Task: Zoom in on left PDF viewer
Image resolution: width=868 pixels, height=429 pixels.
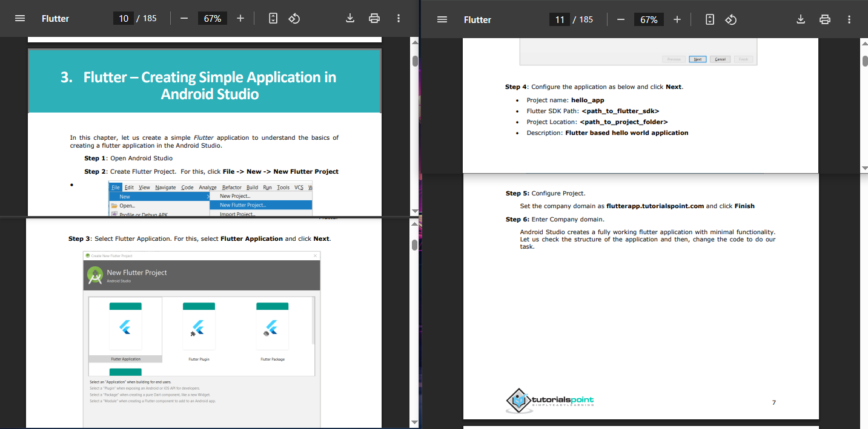Action: [x=240, y=18]
